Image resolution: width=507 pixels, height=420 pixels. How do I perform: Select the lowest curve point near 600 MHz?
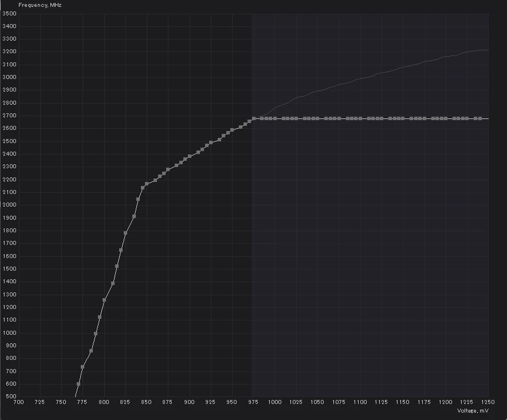[x=78, y=384]
